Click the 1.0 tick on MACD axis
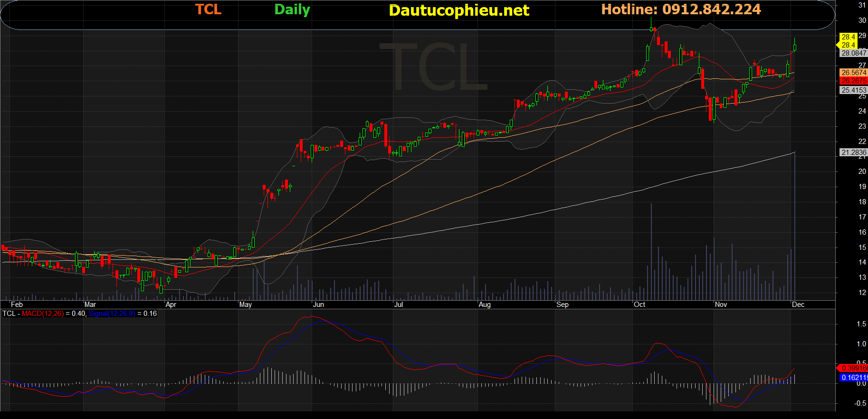This screenshot has height=419, width=868. point(861,344)
